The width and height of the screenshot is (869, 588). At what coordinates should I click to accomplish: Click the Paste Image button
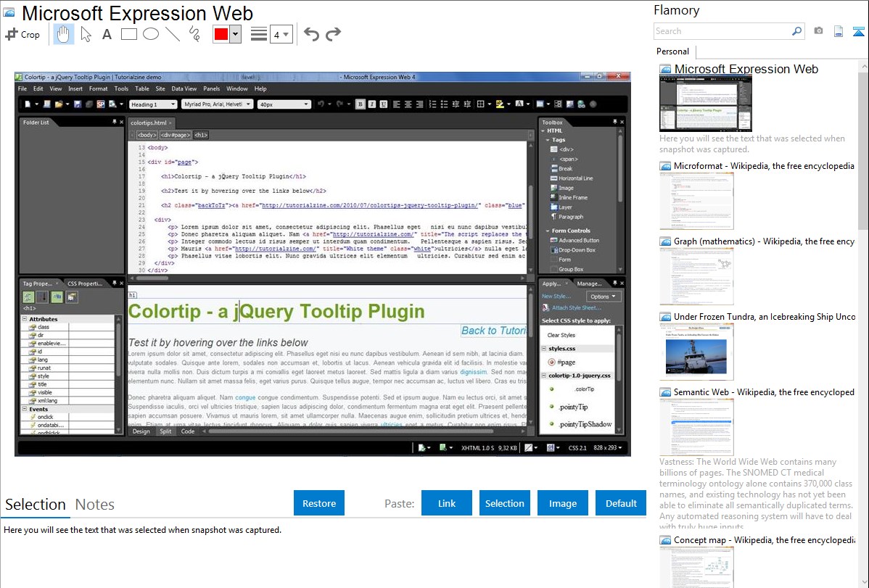(562, 503)
